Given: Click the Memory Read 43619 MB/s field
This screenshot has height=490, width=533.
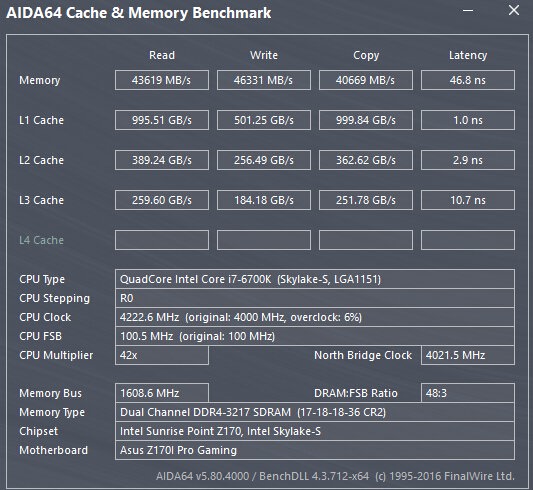Looking at the screenshot, I should pos(162,80).
